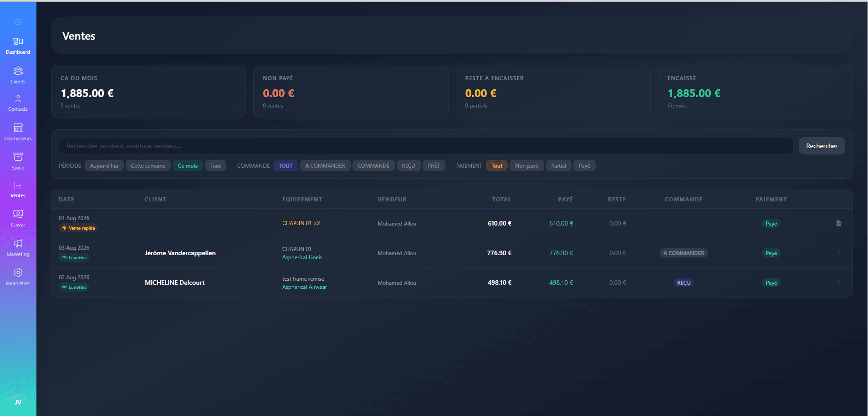Image resolution: width=868 pixels, height=416 pixels.
Task: Click the Vente rapide badge
Action: pyautogui.click(x=78, y=228)
